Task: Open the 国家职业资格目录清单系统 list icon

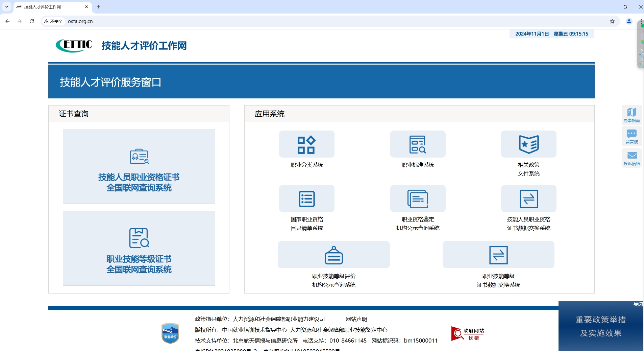Action: point(306,199)
